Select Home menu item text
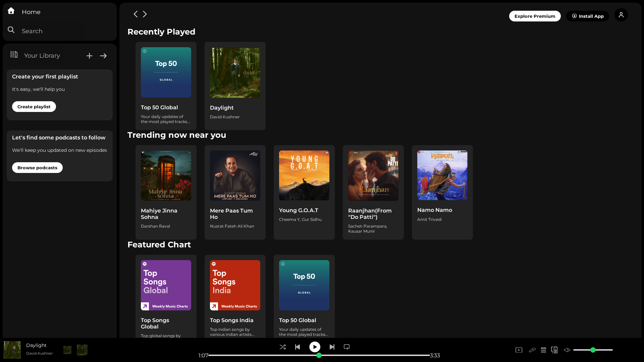The width and height of the screenshot is (644, 362). coord(31,12)
